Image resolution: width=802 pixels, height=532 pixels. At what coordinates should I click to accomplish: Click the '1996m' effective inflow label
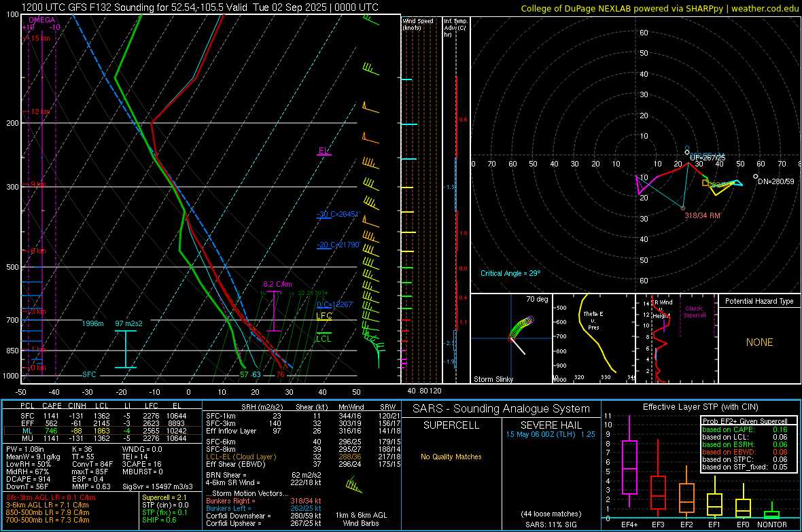(x=92, y=323)
